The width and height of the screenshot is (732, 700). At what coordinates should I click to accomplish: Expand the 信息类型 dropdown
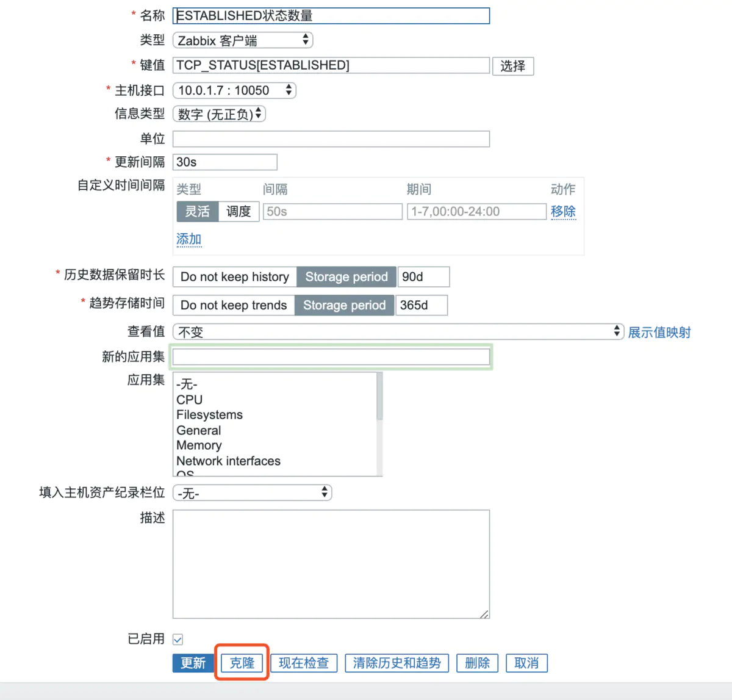219,114
